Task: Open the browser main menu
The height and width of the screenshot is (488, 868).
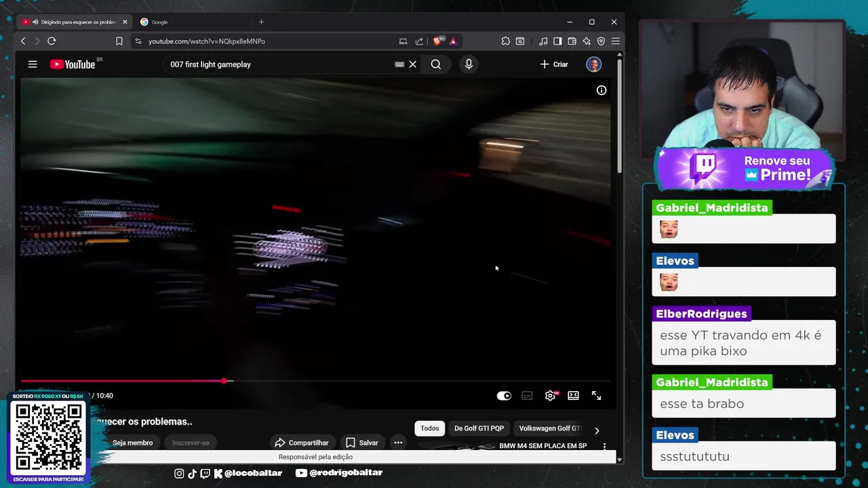Action: tap(615, 41)
